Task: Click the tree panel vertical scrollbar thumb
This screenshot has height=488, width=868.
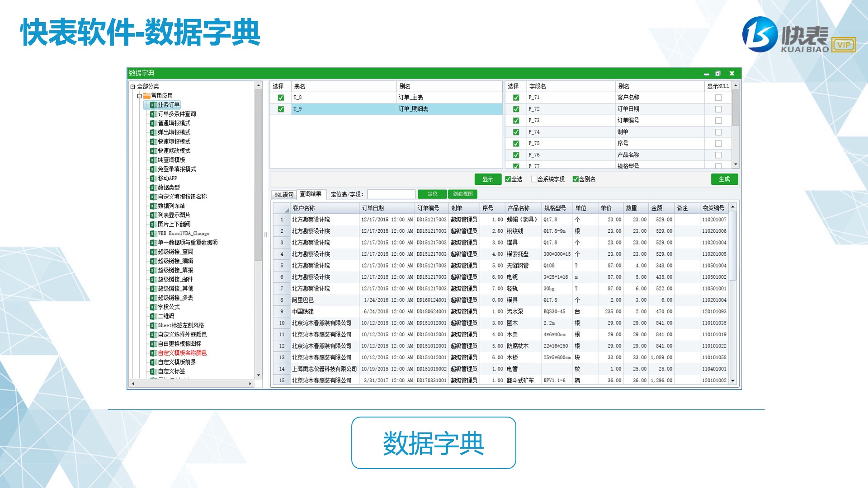Action: click(259, 176)
